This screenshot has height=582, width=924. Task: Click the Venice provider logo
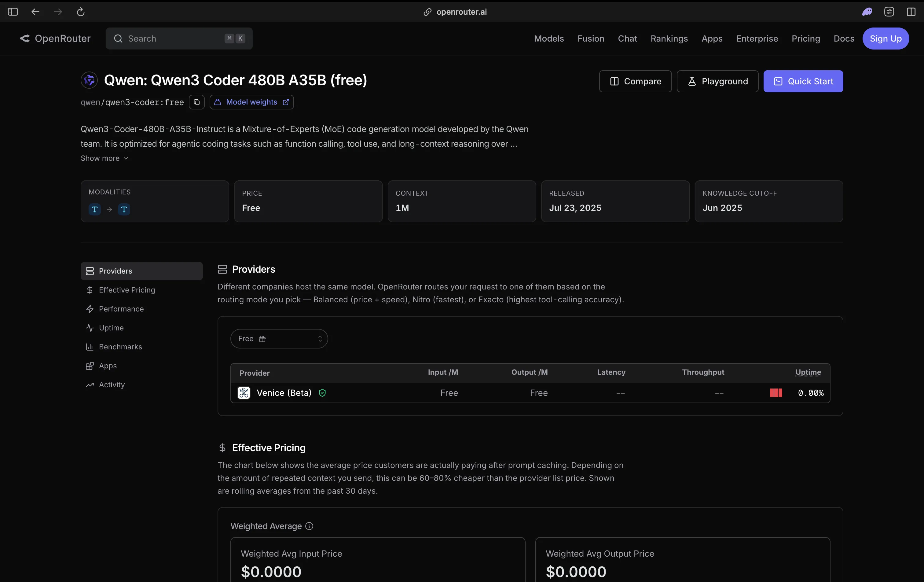point(244,393)
